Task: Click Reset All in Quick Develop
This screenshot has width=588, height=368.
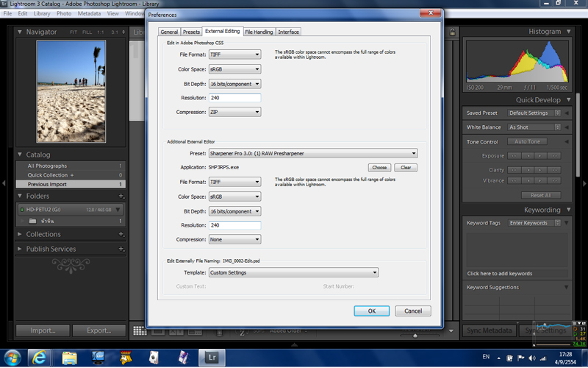Action: tap(541, 195)
